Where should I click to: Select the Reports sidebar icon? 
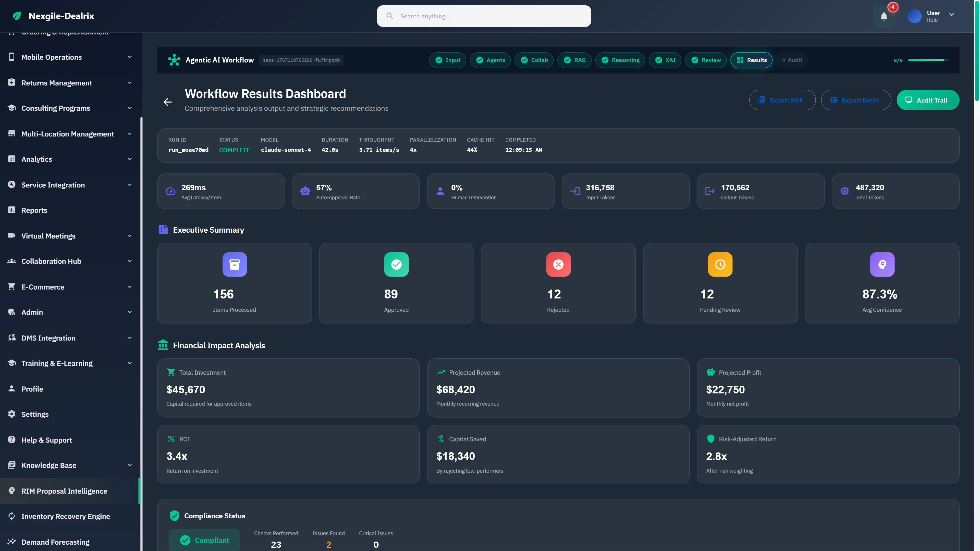(x=11, y=210)
